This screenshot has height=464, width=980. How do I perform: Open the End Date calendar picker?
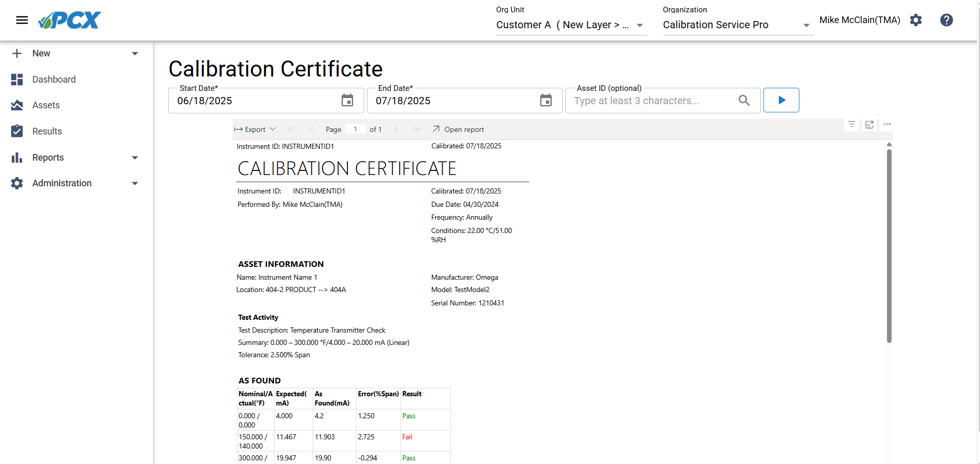(546, 100)
